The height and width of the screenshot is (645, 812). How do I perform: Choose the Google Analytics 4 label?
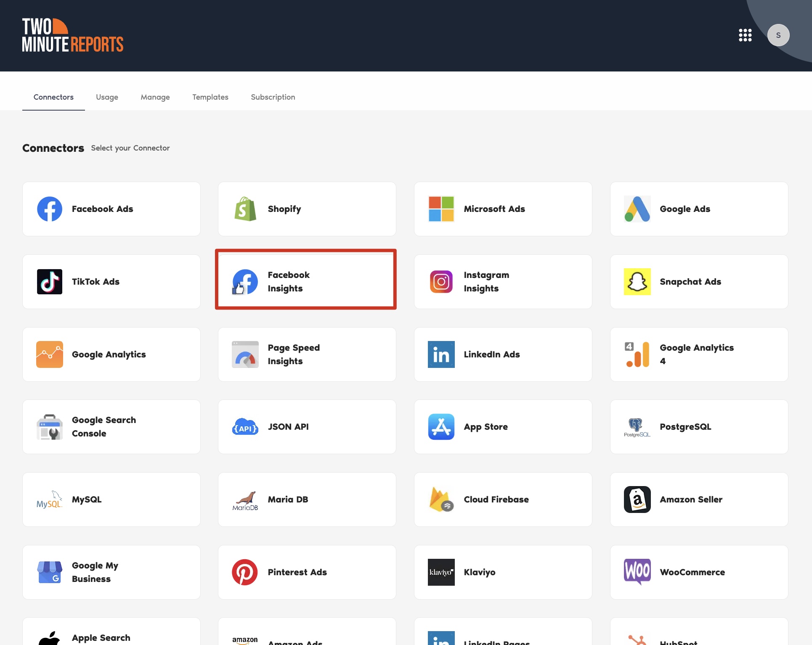(697, 354)
